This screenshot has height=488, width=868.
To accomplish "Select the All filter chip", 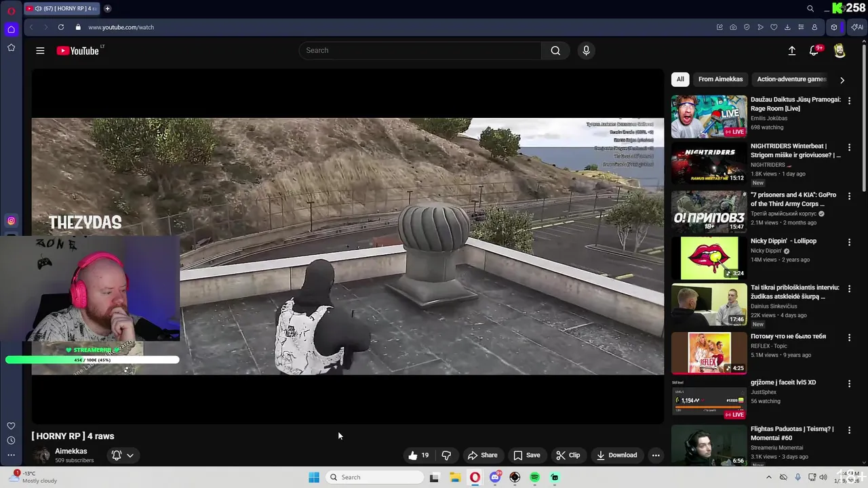I will (x=680, y=79).
